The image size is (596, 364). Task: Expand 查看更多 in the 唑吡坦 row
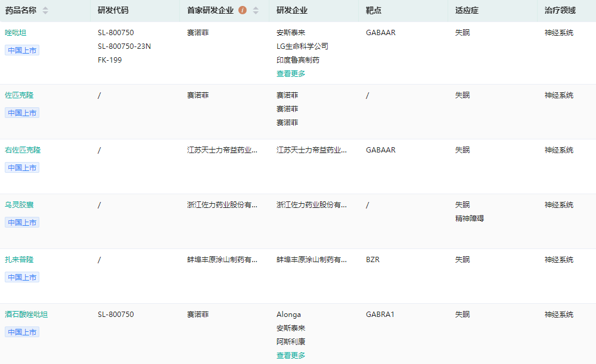pyautogui.click(x=291, y=74)
